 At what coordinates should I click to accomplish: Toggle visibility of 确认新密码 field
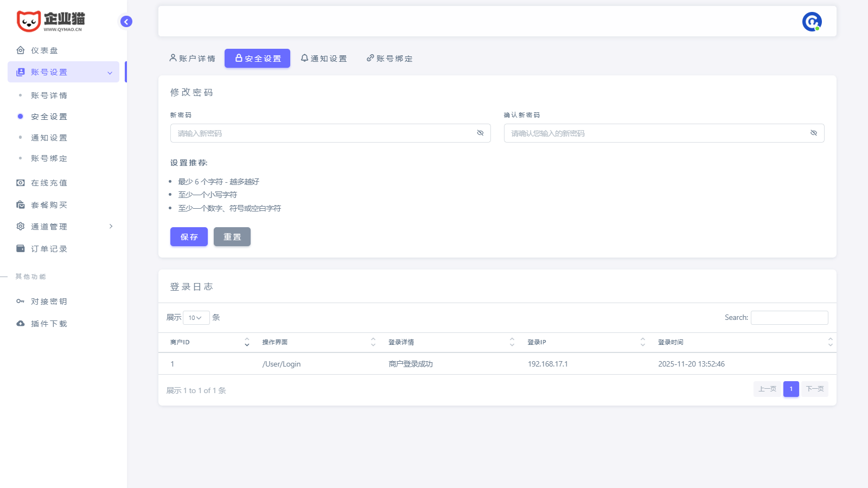(814, 133)
